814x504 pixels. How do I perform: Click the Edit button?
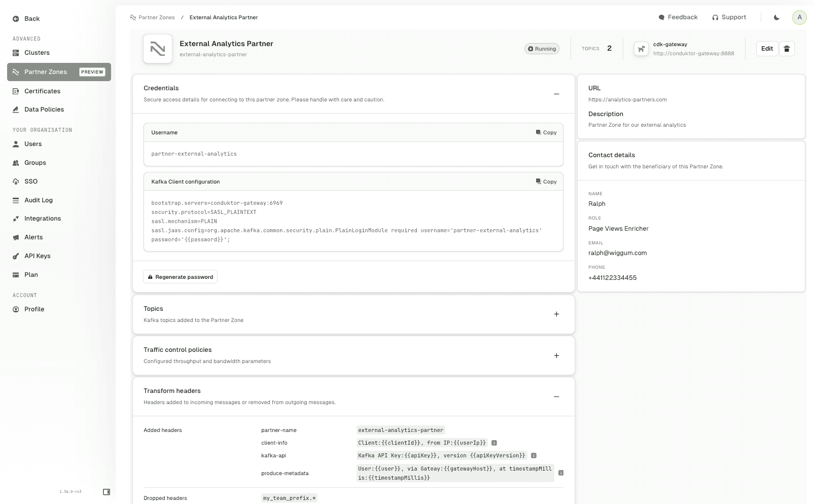767,49
